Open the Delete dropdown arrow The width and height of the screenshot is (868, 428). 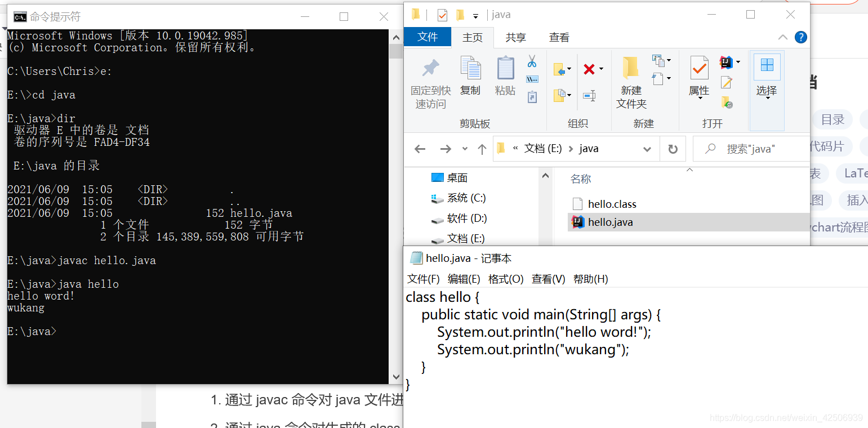(601, 69)
